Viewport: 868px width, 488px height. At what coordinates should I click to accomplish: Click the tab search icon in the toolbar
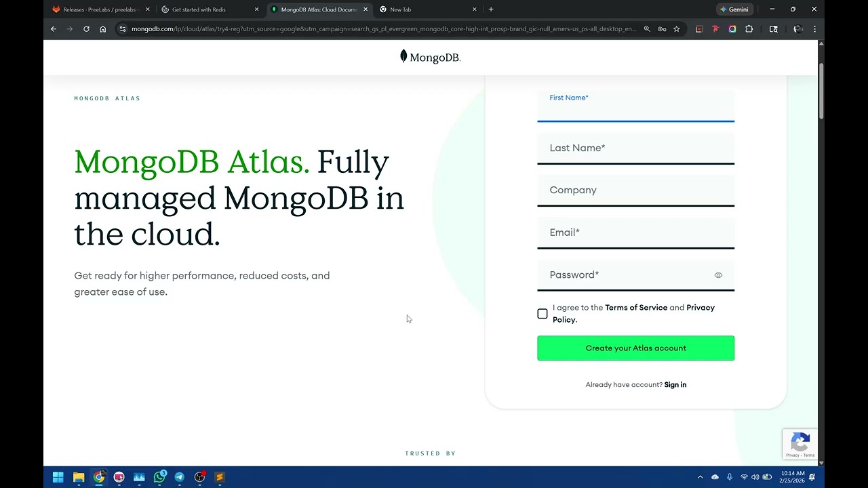pyautogui.click(x=774, y=29)
